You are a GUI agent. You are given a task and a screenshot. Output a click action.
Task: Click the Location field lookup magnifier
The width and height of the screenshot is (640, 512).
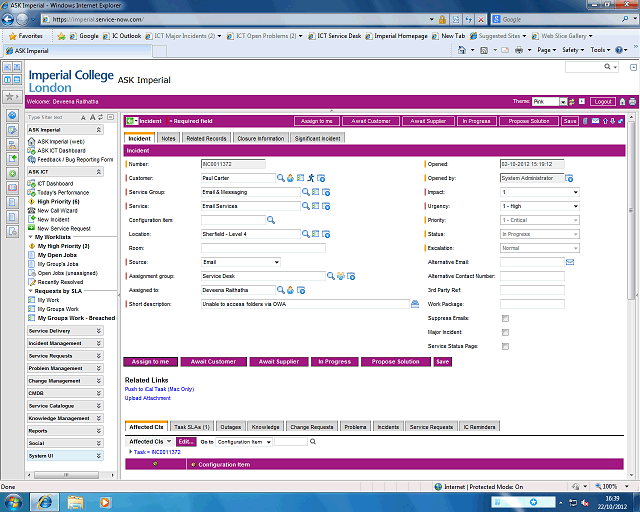(x=305, y=233)
